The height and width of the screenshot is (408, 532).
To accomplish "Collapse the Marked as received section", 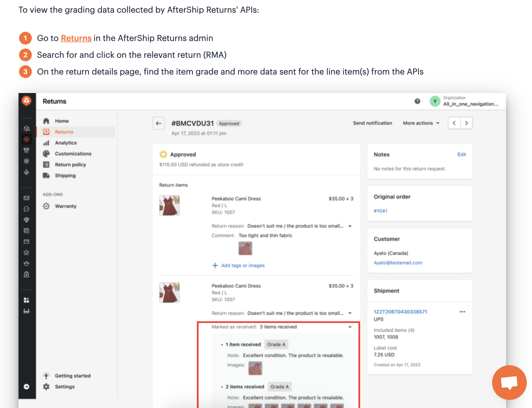I will pyautogui.click(x=350, y=327).
